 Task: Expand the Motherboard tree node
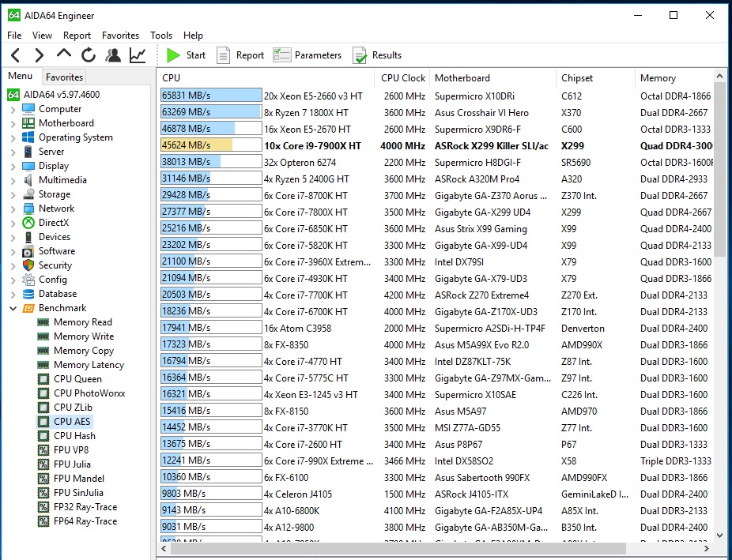coord(13,123)
